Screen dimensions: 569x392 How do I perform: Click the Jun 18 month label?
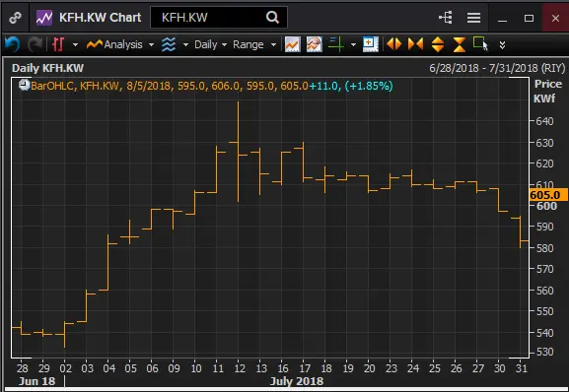[x=36, y=381]
